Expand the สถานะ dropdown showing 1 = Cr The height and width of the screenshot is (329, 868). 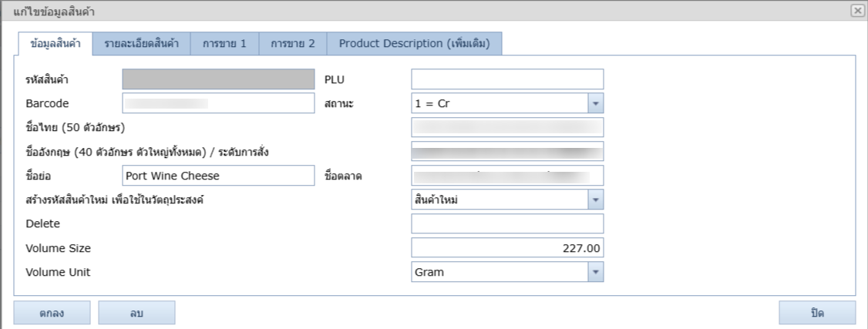point(595,103)
